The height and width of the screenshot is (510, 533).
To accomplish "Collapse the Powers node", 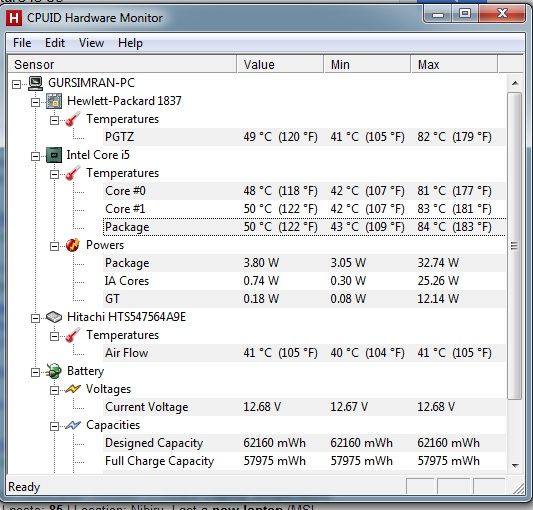I will pos(54,246).
